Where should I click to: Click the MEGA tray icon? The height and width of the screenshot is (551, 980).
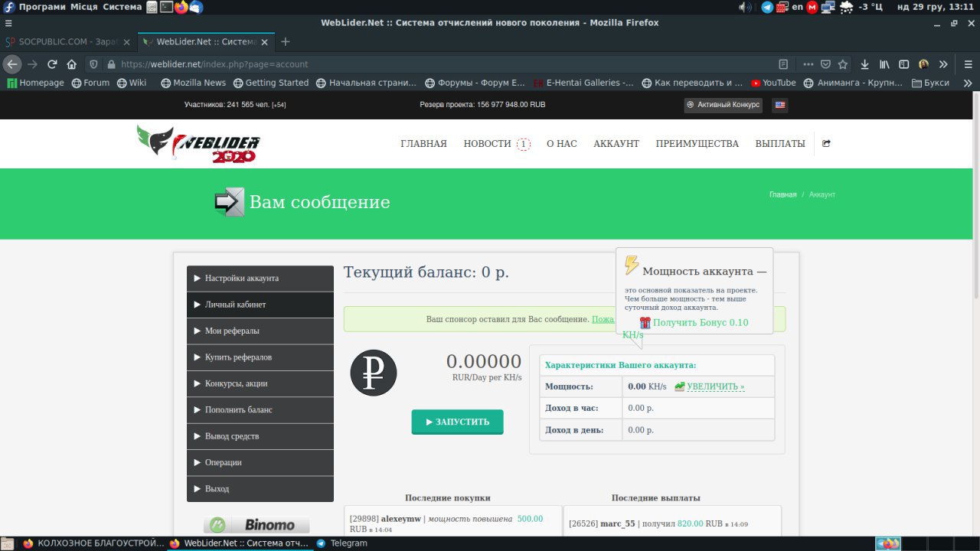pyautogui.click(x=812, y=7)
